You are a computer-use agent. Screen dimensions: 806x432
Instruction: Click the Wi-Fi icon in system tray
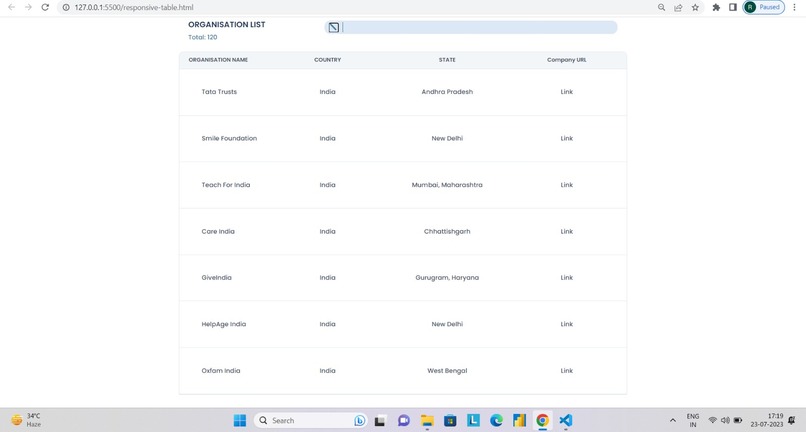click(x=712, y=420)
